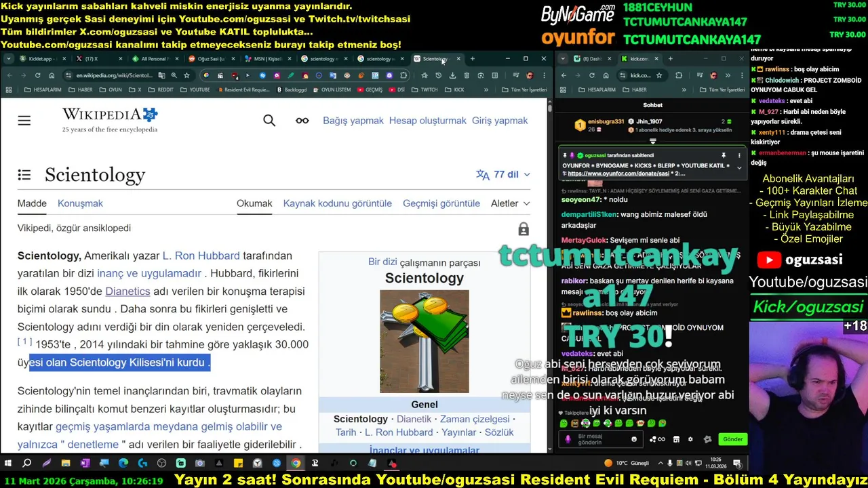The width and height of the screenshot is (868, 488).
Task: Open Windows taskbar search
Action: pyautogui.click(x=27, y=464)
